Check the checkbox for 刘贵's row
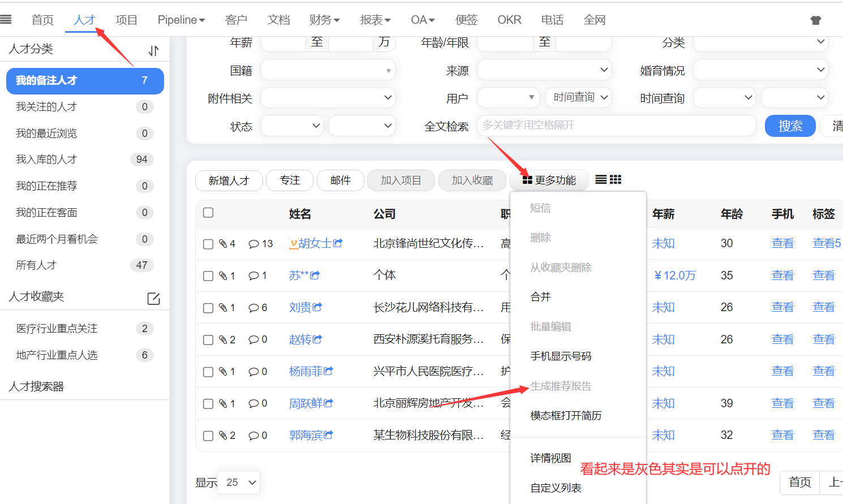Viewport: 843px width, 504px height. click(208, 308)
